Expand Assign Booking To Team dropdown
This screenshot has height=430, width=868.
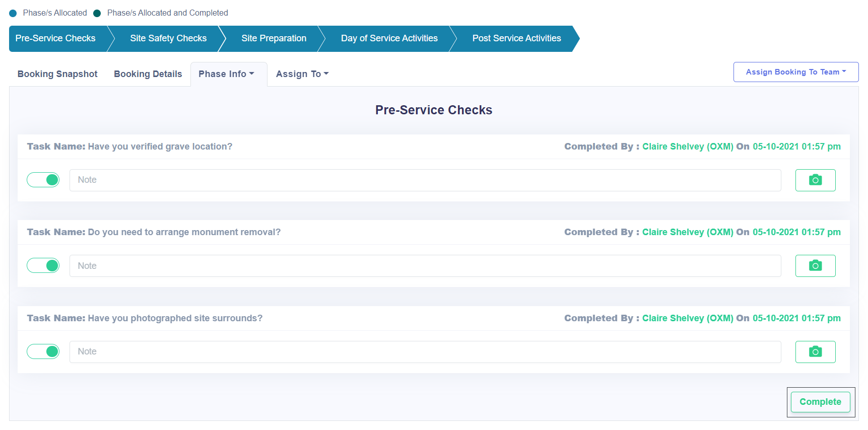pos(796,72)
